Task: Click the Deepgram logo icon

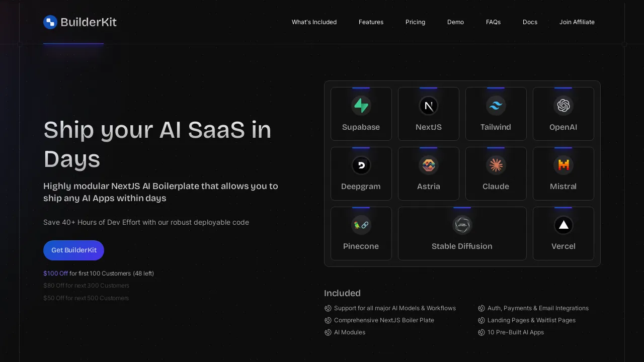Action: coord(361,165)
